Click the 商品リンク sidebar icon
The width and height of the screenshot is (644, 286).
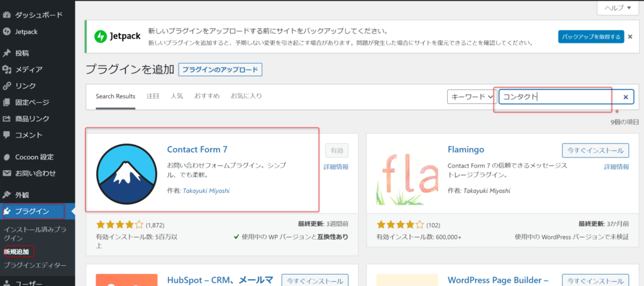point(6,118)
